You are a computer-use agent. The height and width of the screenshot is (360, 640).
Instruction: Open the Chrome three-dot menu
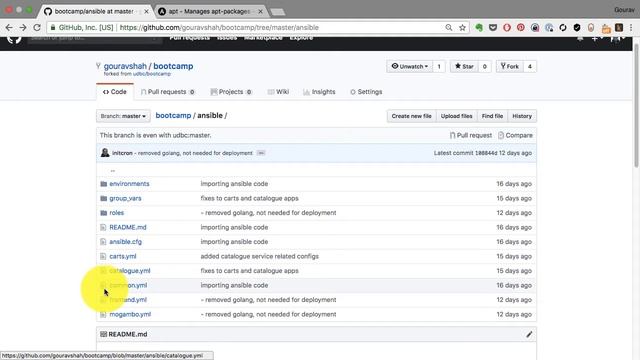coord(631,28)
